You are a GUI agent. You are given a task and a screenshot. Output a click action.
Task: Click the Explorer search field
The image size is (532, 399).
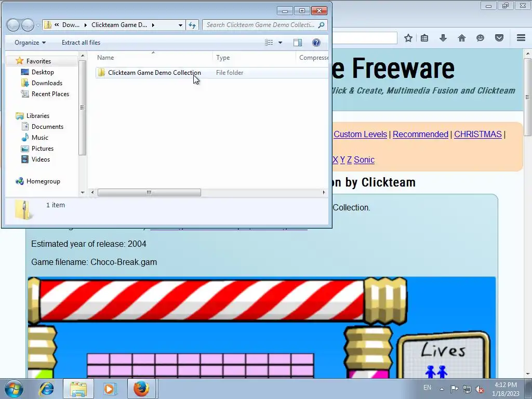tap(264, 25)
